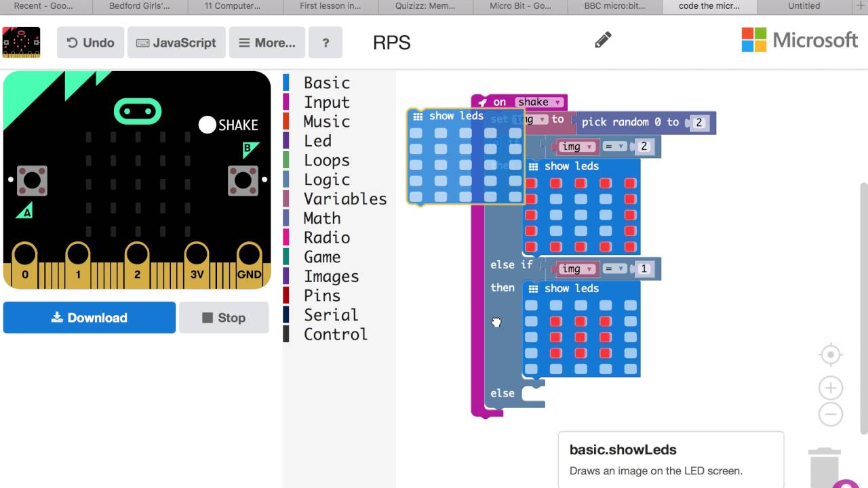The width and height of the screenshot is (868, 488).
Task: Zoom in with the plus icon
Action: click(x=831, y=388)
